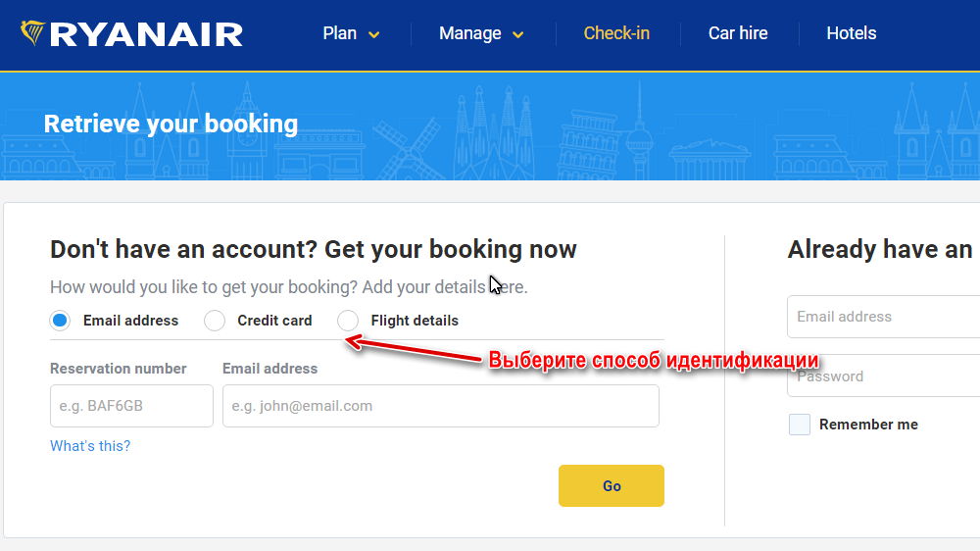Tick the Remember me checkbox

click(800, 425)
